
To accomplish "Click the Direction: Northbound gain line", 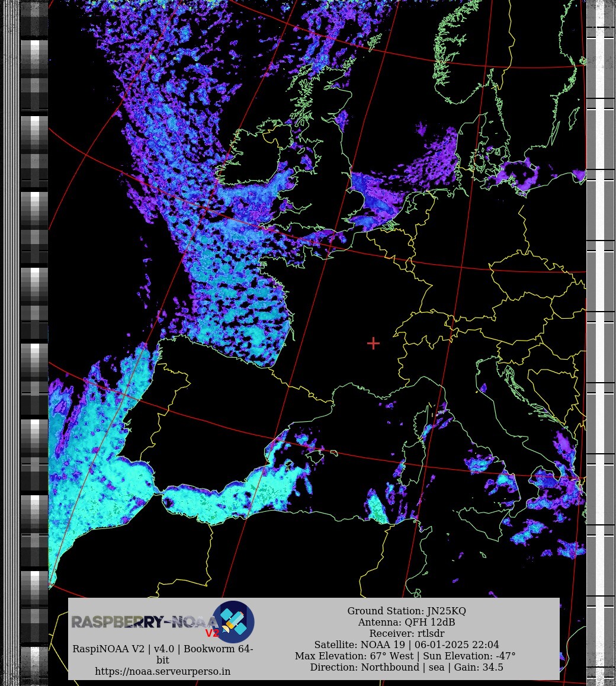I will click(x=406, y=667).
